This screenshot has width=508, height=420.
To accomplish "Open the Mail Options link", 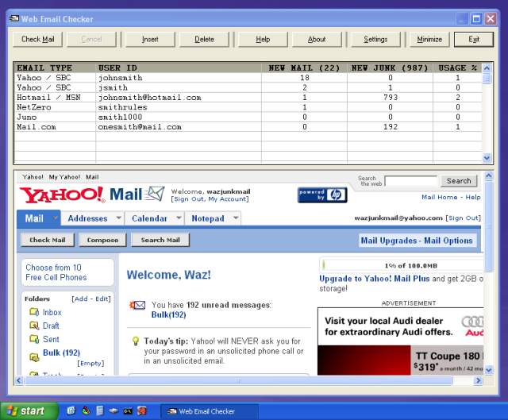I will point(448,241).
